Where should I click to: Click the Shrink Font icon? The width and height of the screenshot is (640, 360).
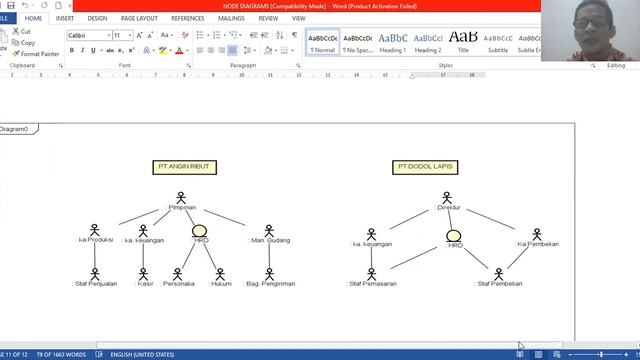pyautogui.click(x=150, y=36)
